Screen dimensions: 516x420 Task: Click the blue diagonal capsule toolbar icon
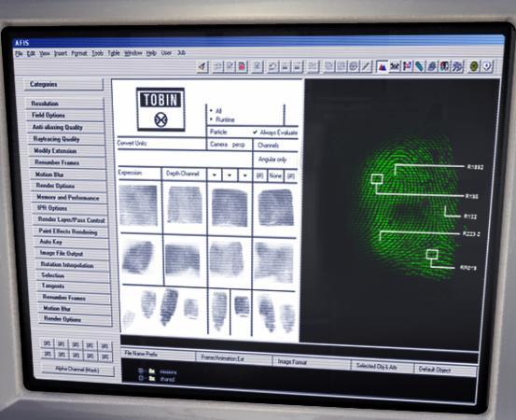(x=419, y=66)
